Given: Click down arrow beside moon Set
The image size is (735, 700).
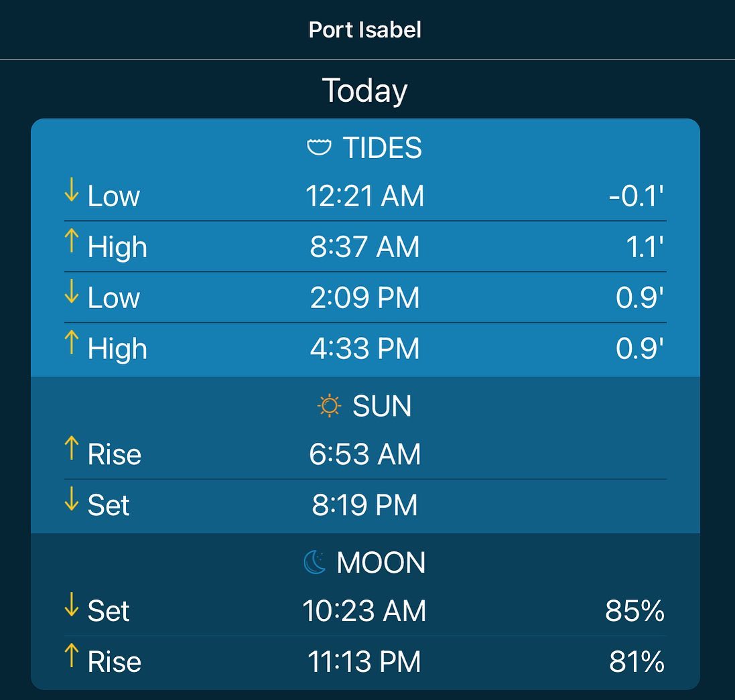Looking at the screenshot, I should coord(71,604).
